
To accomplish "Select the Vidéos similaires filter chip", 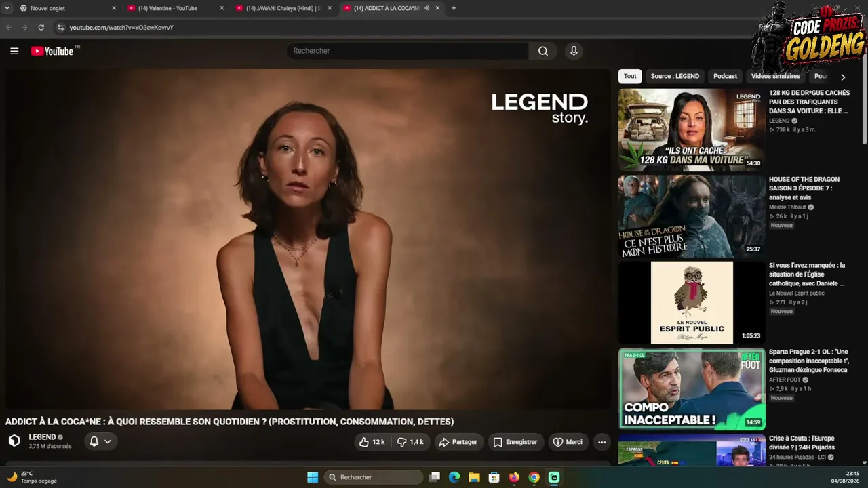I will [775, 76].
